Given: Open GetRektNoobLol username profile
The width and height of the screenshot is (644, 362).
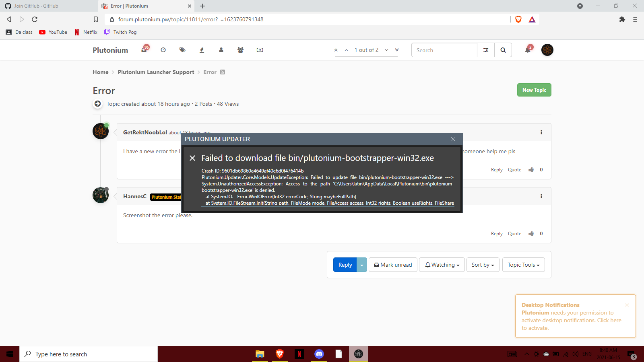Looking at the screenshot, I should pos(145,132).
